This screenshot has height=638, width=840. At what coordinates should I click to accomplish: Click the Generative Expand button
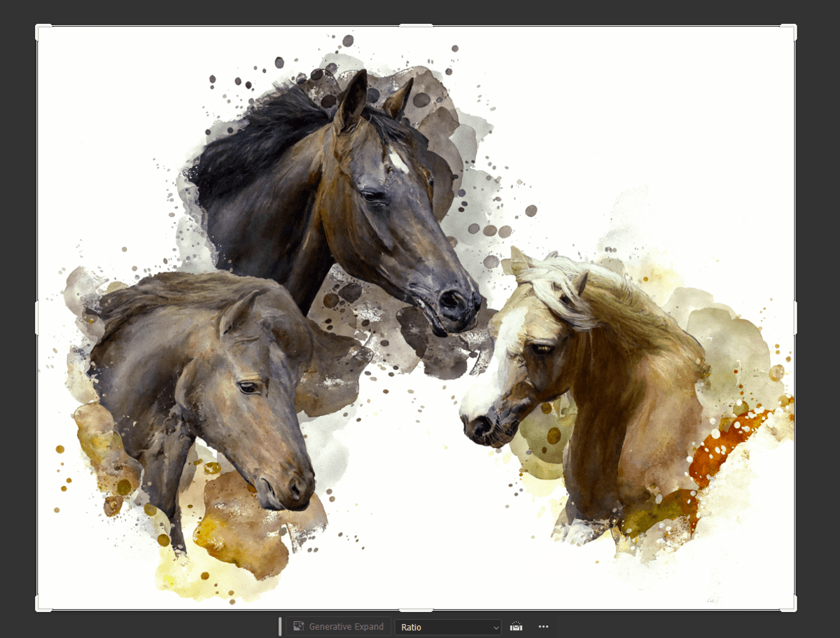(x=339, y=627)
